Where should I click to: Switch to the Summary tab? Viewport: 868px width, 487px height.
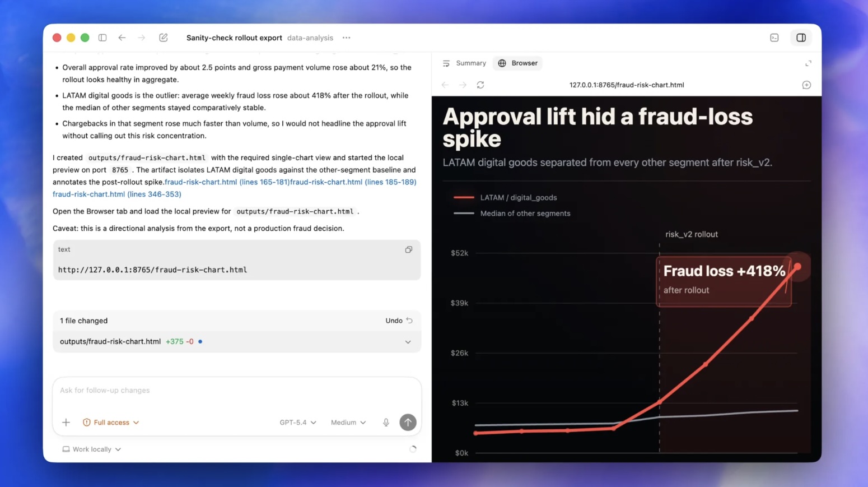[x=464, y=63]
